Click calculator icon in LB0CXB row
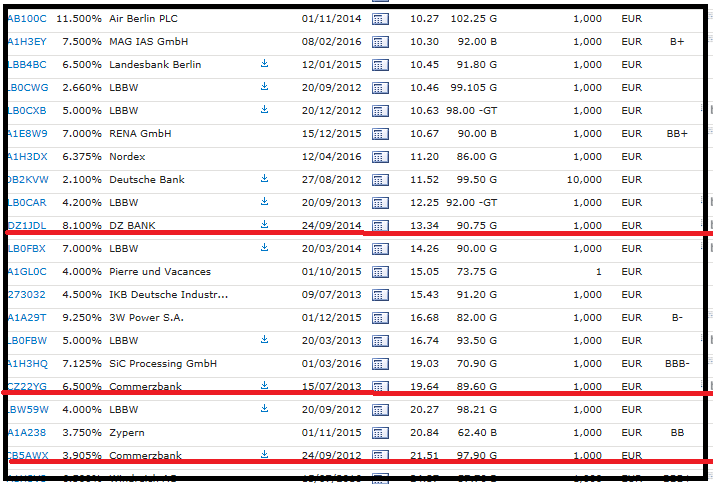 click(380, 111)
